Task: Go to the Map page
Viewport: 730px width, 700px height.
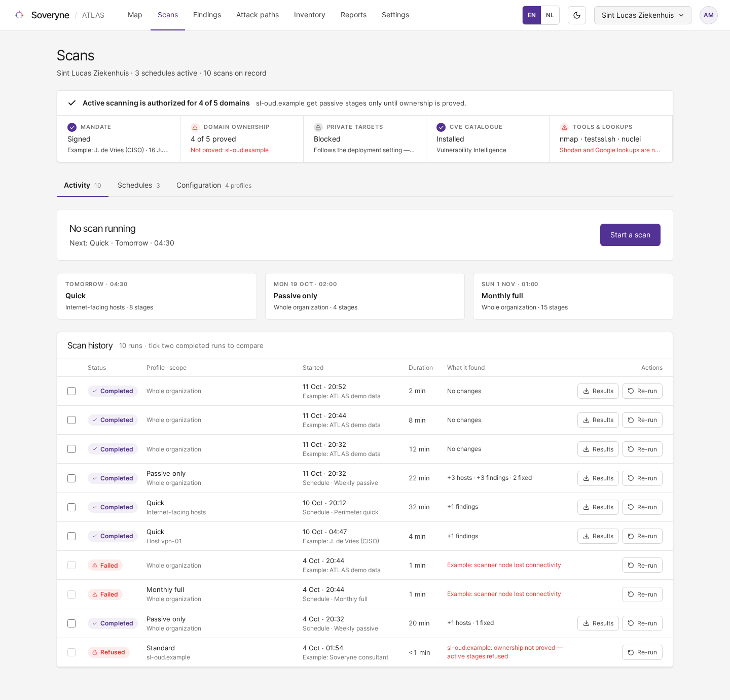Action: click(135, 15)
